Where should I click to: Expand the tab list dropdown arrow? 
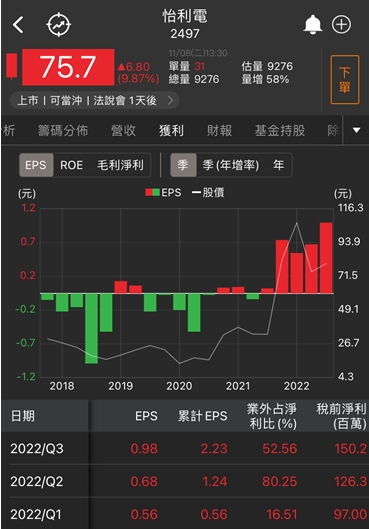coord(357,130)
